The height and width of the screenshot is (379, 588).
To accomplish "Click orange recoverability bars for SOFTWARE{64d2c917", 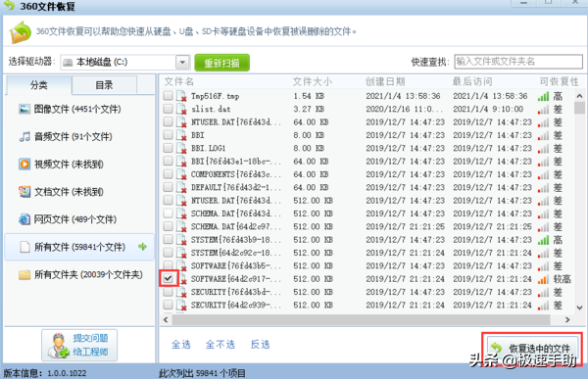I will pyautogui.click(x=543, y=279).
